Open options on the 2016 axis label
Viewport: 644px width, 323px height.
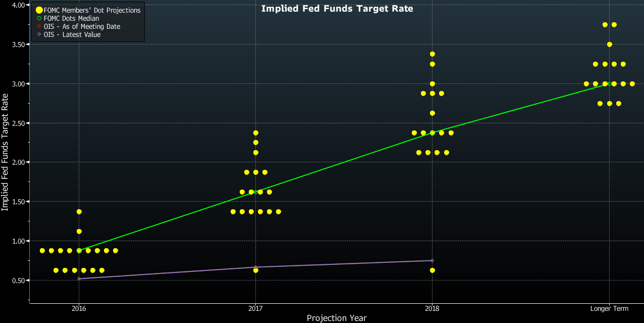pyautogui.click(x=79, y=308)
